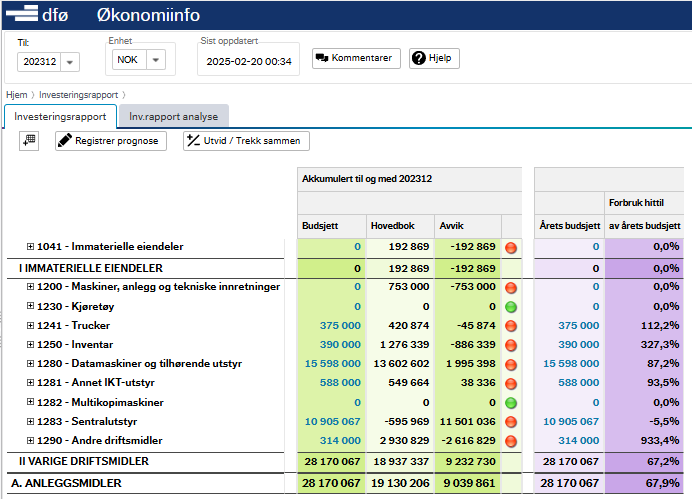
Task: Click Investeringsrapport in the breadcrumb
Action: coord(79,95)
